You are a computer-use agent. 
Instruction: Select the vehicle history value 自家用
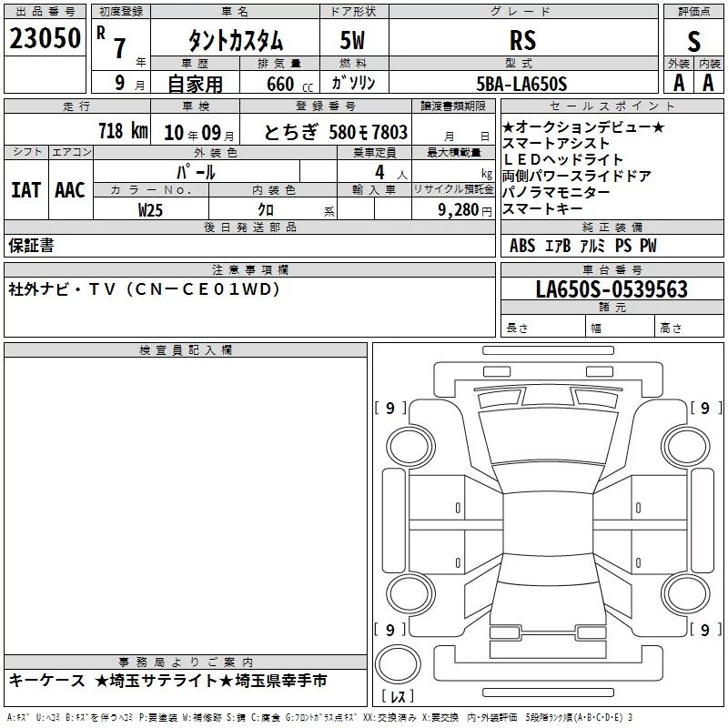[x=195, y=84]
